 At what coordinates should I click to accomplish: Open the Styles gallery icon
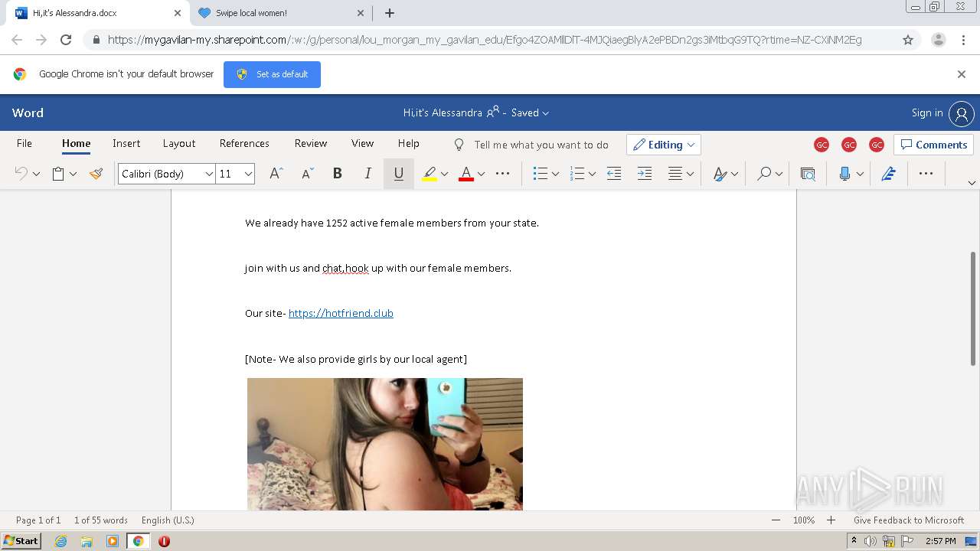(x=720, y=174)
